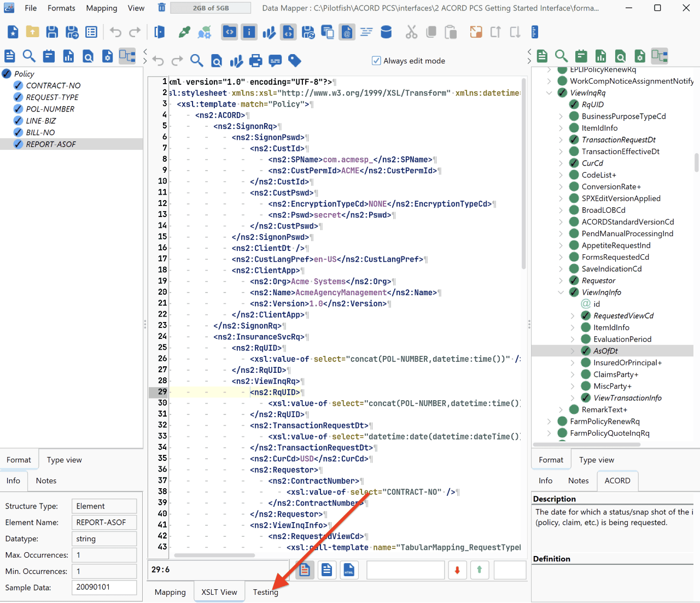Open the ACORD tab in right panel

click(x=617, y=481)
